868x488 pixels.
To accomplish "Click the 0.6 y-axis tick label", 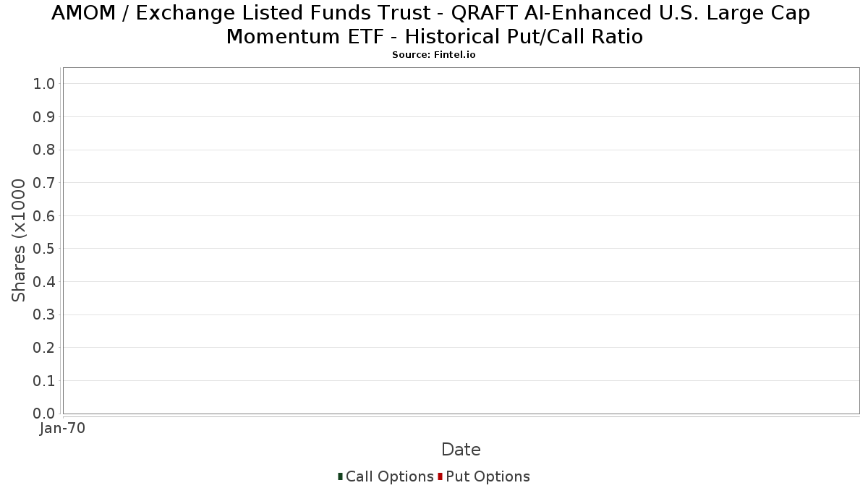I will (44, 215).
